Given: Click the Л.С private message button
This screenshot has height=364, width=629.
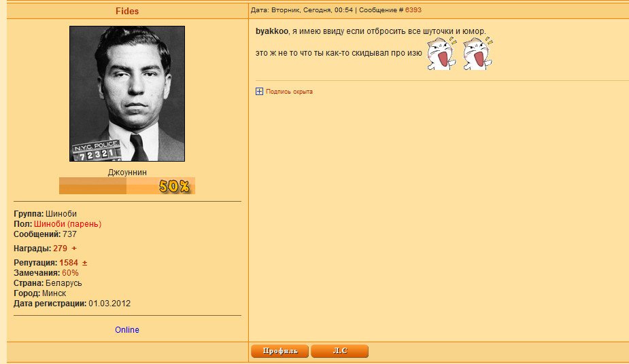Looking at the screenshot, I should 339,351.
